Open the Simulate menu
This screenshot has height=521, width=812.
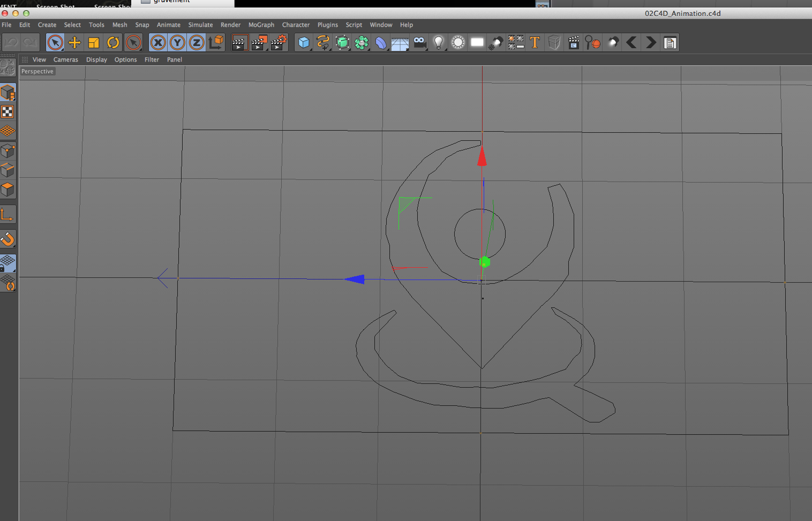click(x=200, y=25)
